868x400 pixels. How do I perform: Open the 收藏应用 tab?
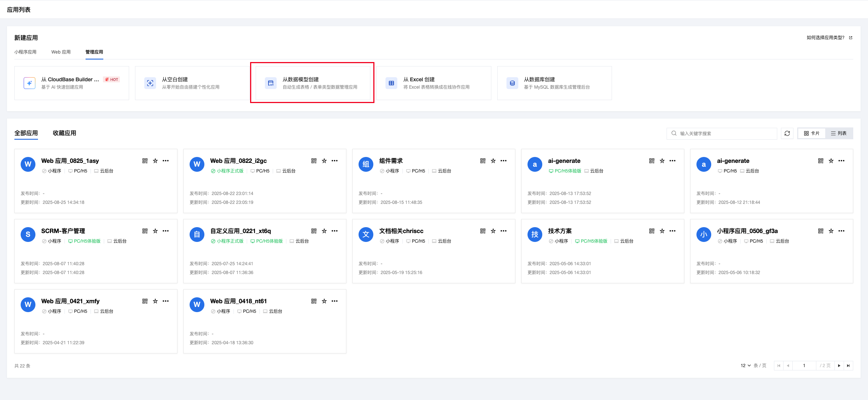point(64,133)
